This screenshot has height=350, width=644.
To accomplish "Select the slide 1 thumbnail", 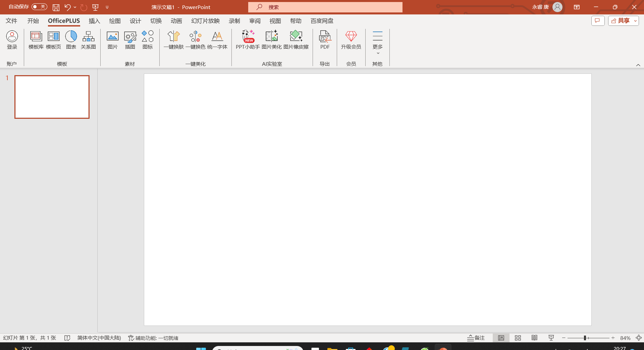I will click(52, 97).
